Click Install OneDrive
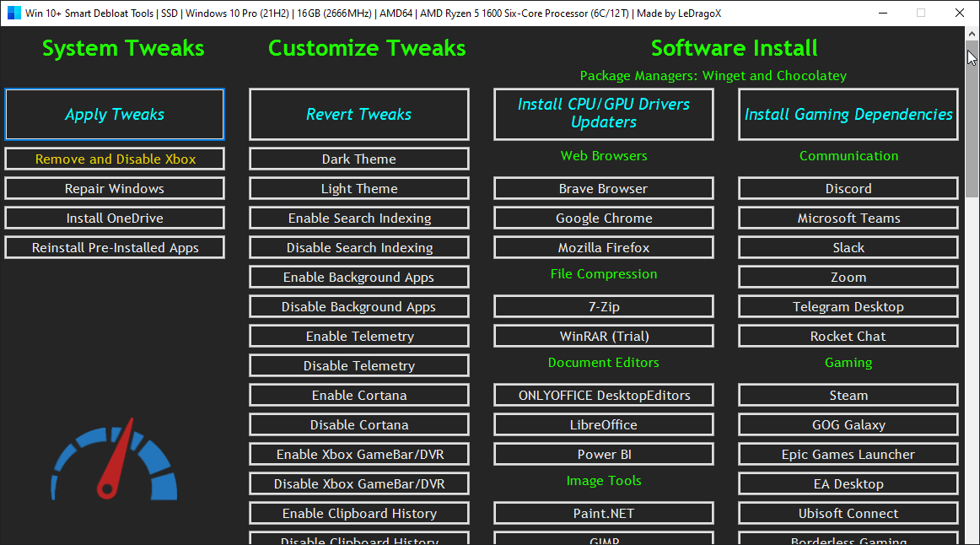 click(115, 218)
